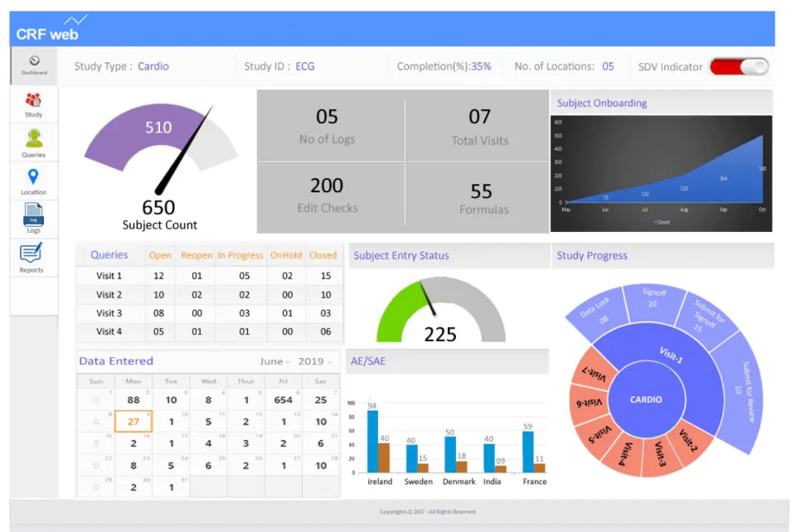Toggle the SDV Indicator switch
Screen dimensions: 796x532
click(739, 66)
